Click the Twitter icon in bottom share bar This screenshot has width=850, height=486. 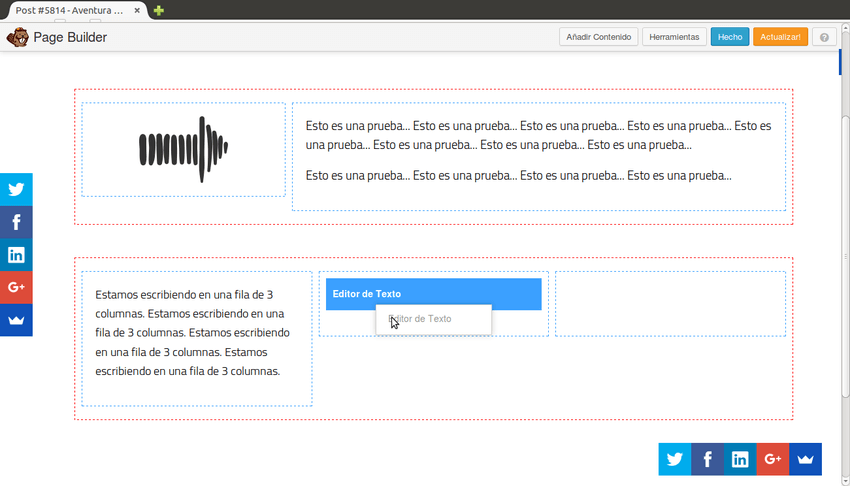[674, 459]
